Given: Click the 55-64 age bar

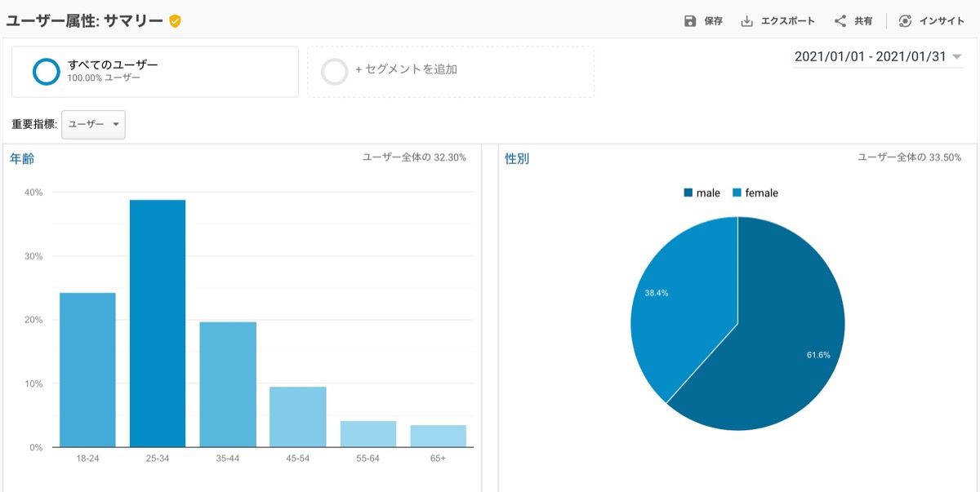Looking at the screenshot, I should coord(368,434).
